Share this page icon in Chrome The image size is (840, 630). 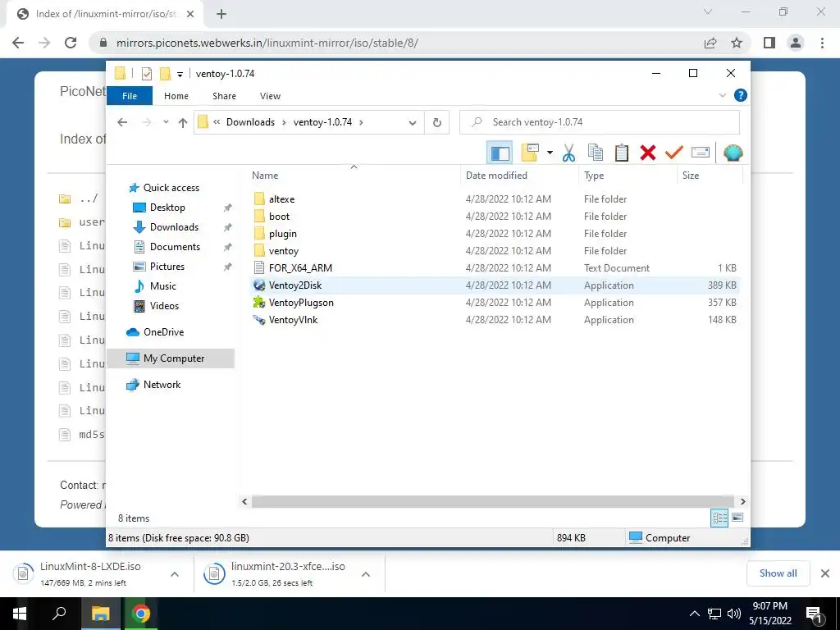(x=710, y=43)
